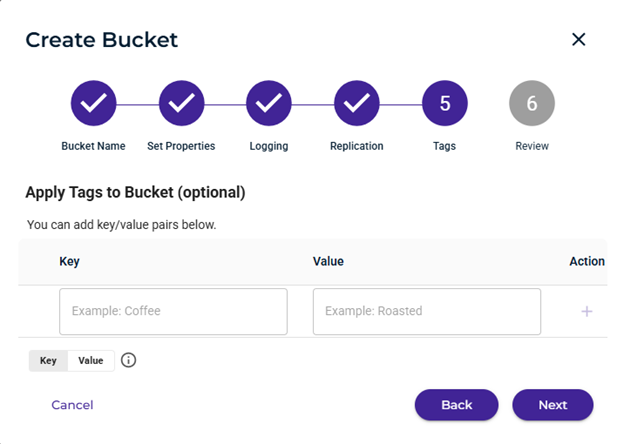The height and width of the screenshot is (444, 624).
Task: Focus the Key field 'Example: Coffee'
Action: [x=174, y=312]
